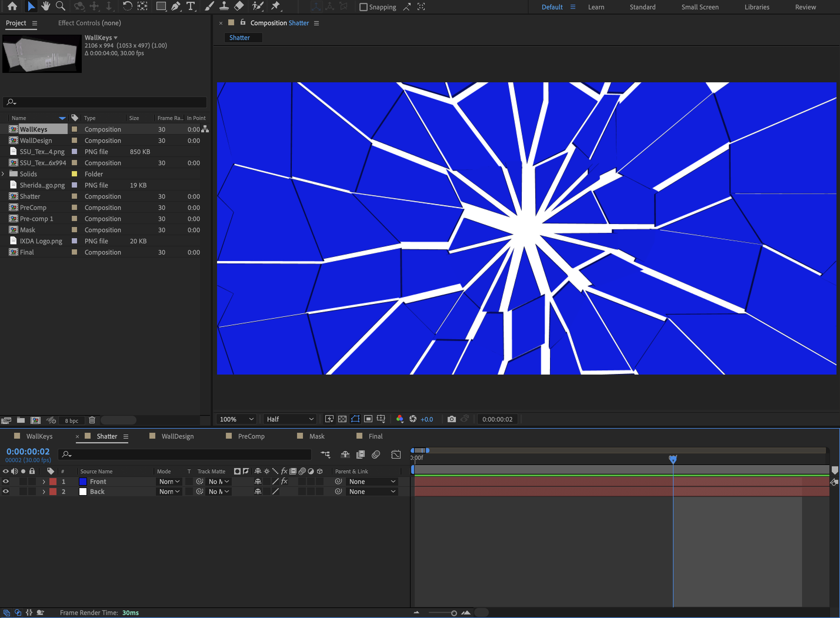The image size is (840, 618).
Task: Hide the Front layer
Action: point(6,482)
